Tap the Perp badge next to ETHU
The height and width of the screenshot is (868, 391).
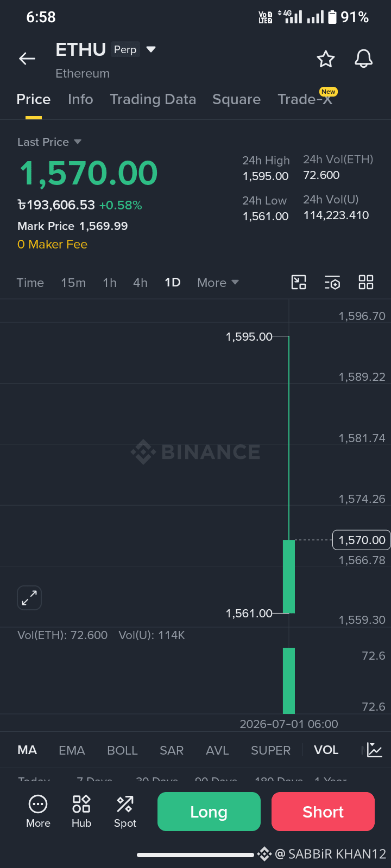pyautogui.click(x=125, y=49)
